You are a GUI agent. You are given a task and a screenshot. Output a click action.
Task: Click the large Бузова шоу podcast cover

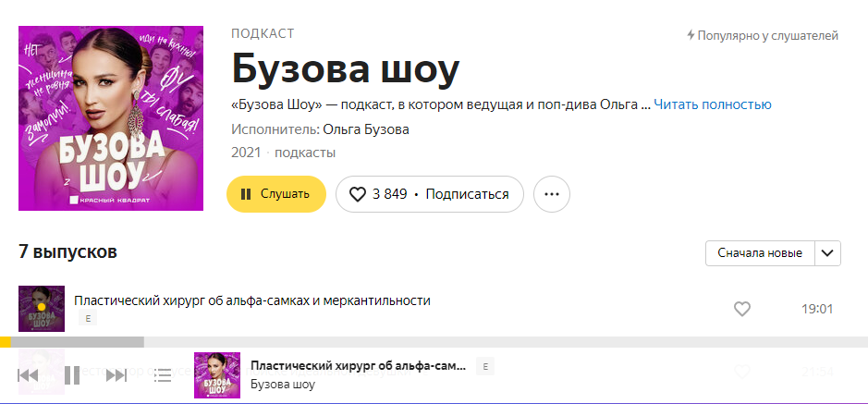[x=111, y=118]
